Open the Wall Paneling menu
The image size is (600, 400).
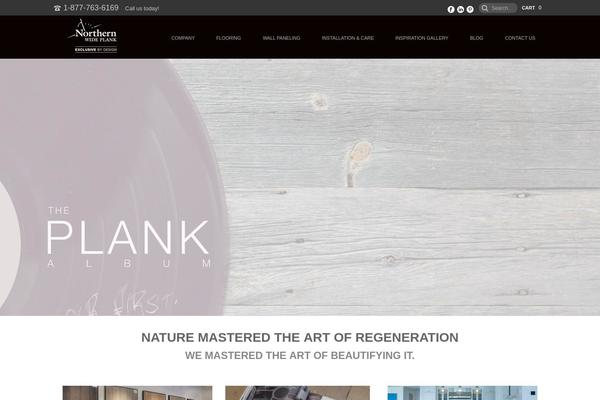coord(281,38)
